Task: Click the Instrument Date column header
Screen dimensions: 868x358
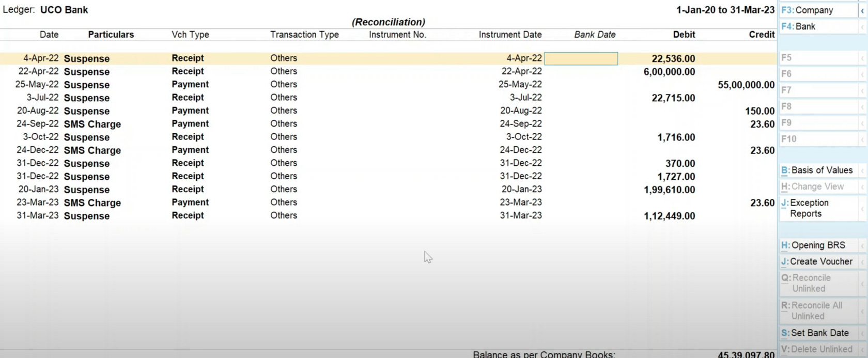Action: [510, 35]
